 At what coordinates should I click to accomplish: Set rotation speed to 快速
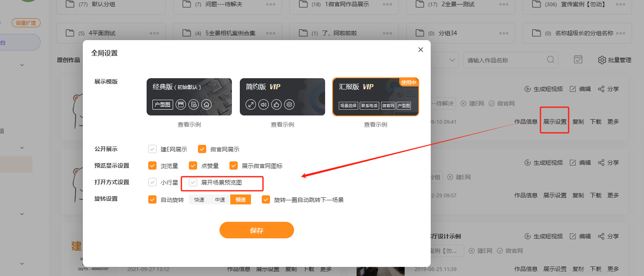coord(199,200)
